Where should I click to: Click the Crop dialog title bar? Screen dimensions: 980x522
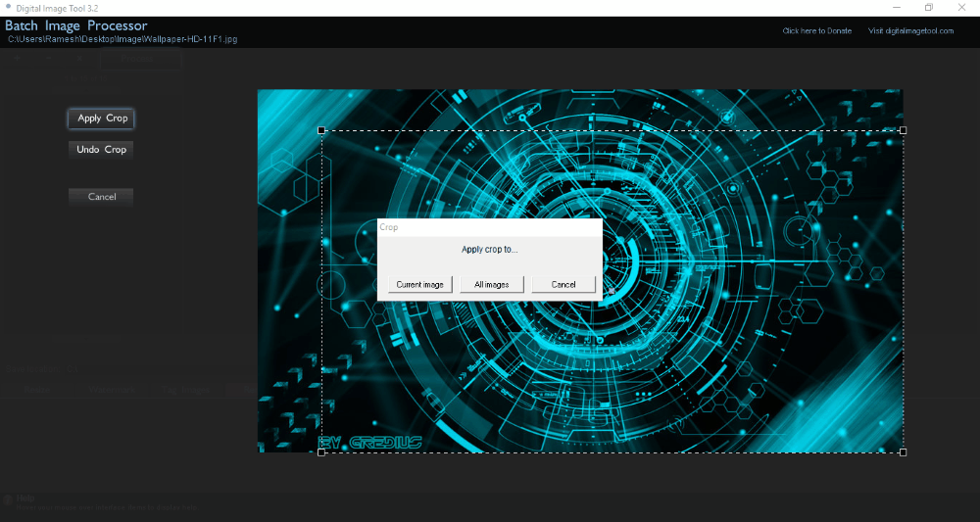(489, 227)
